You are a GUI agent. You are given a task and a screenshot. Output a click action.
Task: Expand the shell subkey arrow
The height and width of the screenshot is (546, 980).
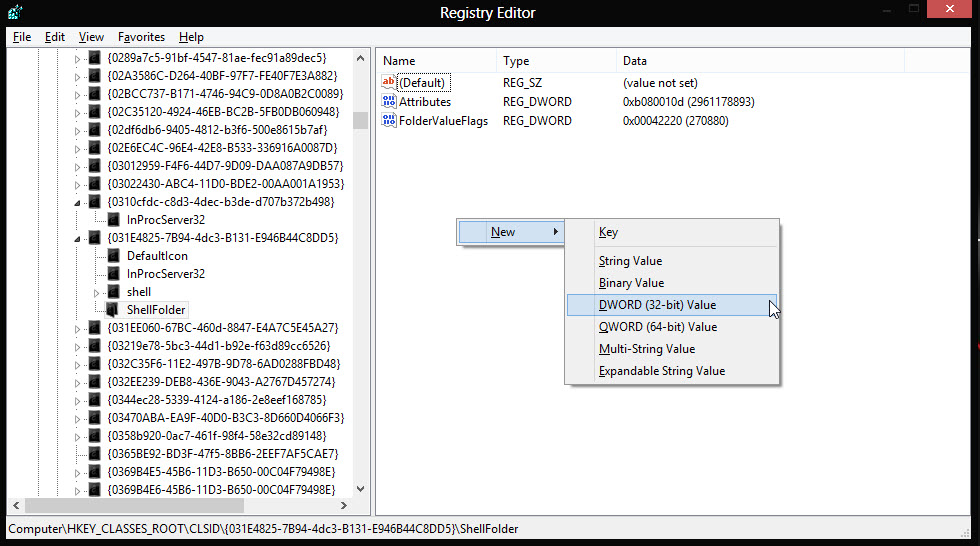tap(96, 292)
